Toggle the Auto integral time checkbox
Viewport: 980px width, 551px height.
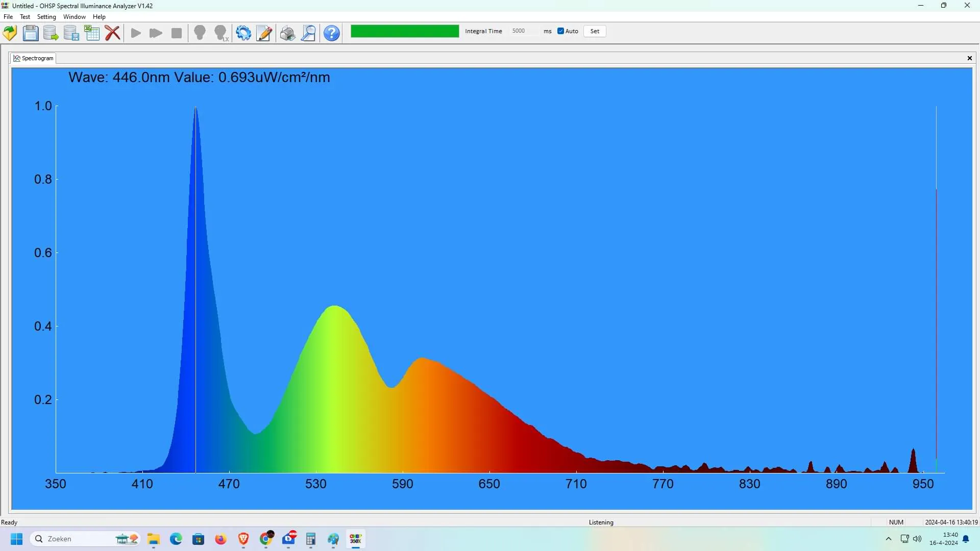[560, 31]
